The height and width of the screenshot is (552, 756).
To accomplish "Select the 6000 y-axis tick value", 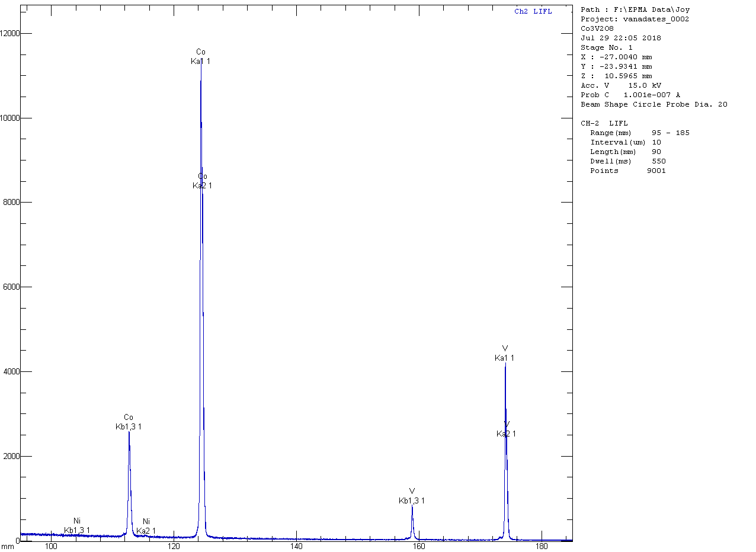I will (9, 287).
